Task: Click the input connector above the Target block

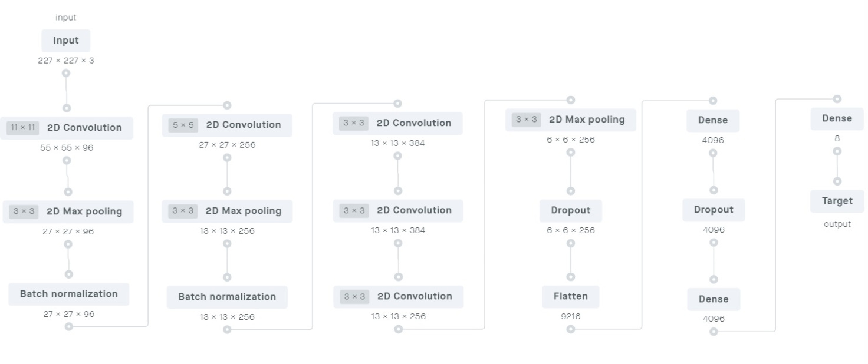Action: 837,181
